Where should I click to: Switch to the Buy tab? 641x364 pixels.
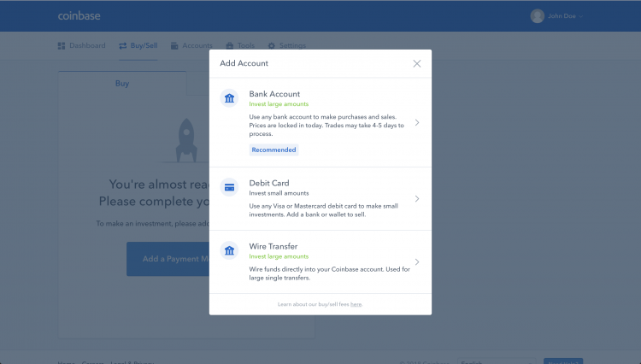coord(122,84)
